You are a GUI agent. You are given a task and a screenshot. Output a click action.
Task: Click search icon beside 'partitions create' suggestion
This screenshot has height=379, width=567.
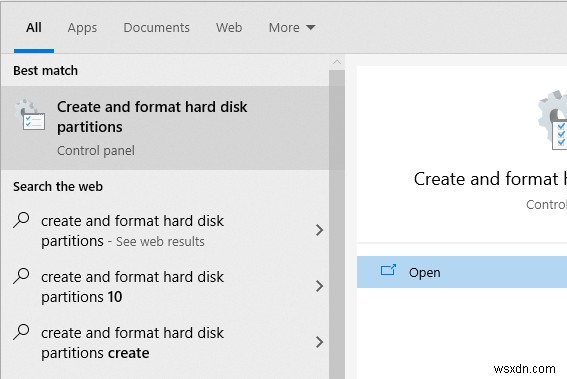pyautogui.click(x=21, y=332)
